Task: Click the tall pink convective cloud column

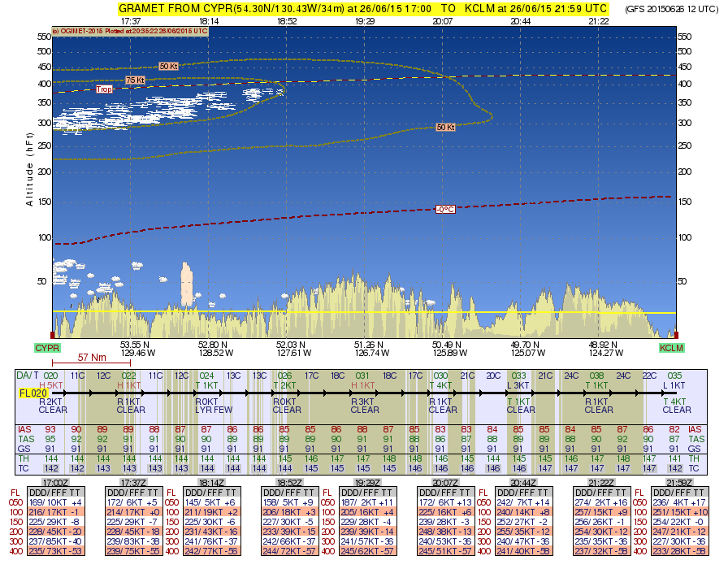Action: [x=188, y=284]
